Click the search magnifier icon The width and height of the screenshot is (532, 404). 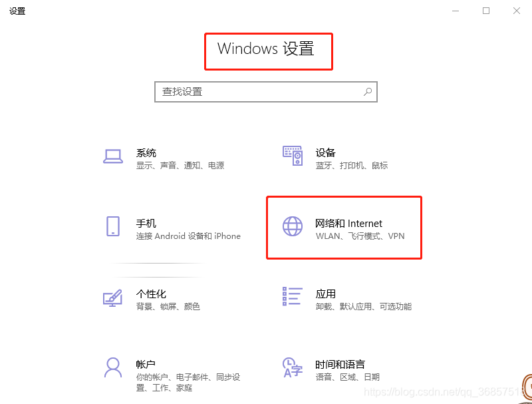tap(368, 92)
